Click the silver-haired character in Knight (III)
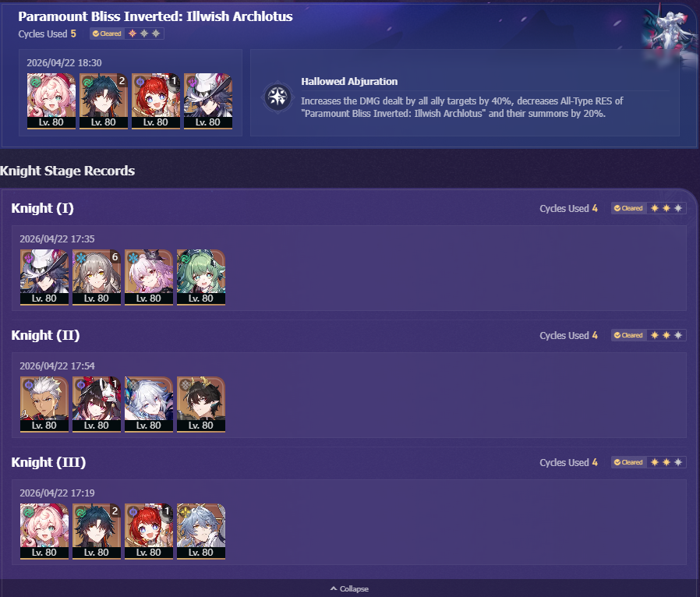 pos(201,532)
